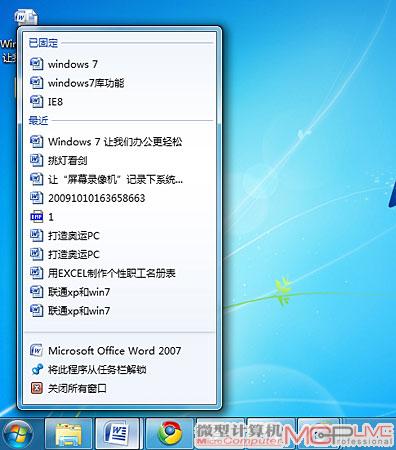The image size is (396, 450).
Task: Click the Word taskbar button
Action: point(117,433)
